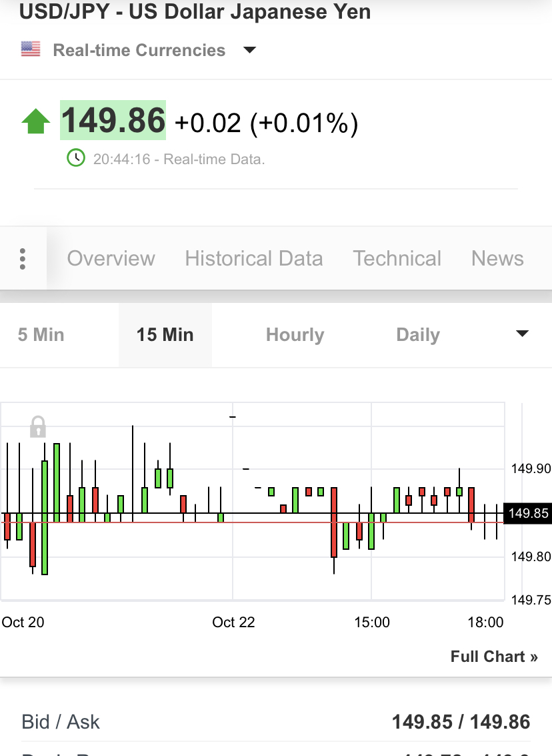552x756 pixels.
Task: Click the Bid / Ask label
Action: 61,722
